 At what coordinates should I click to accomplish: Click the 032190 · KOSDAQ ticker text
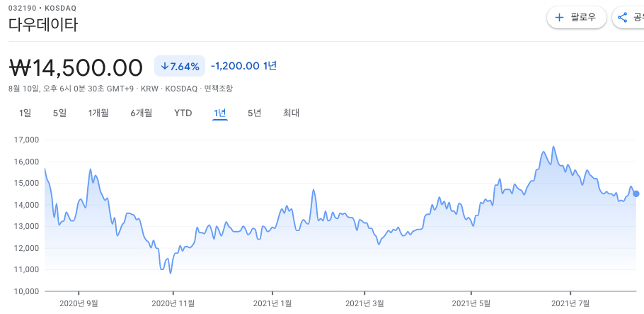point(42,9)
